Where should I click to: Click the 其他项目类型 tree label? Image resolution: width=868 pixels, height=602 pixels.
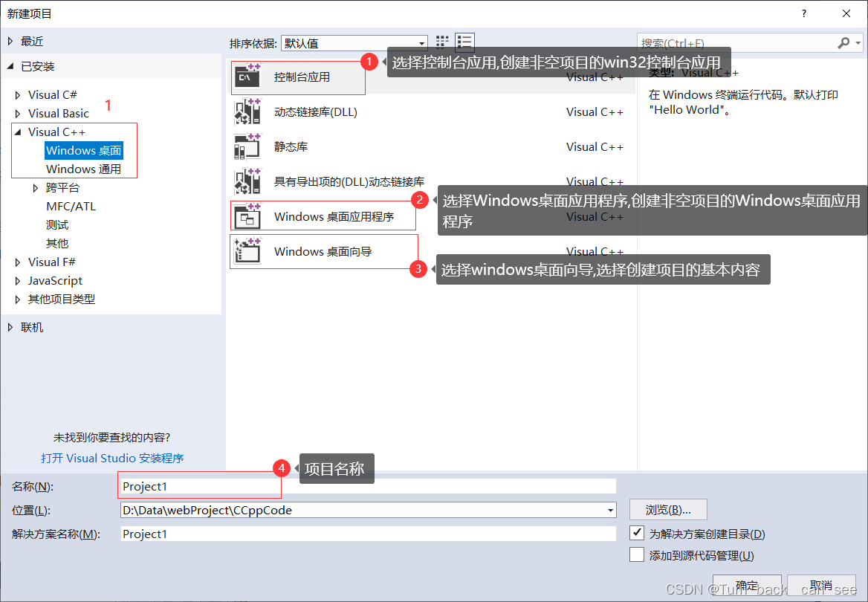click(62, 299)
